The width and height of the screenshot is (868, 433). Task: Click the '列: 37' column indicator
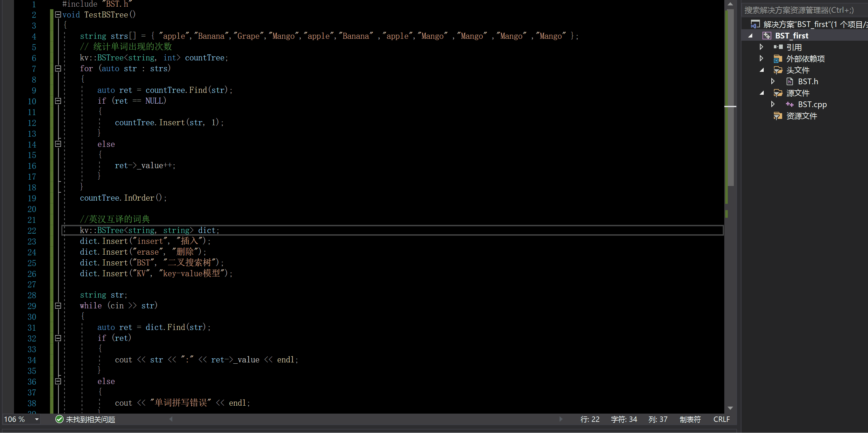[658, 419]
